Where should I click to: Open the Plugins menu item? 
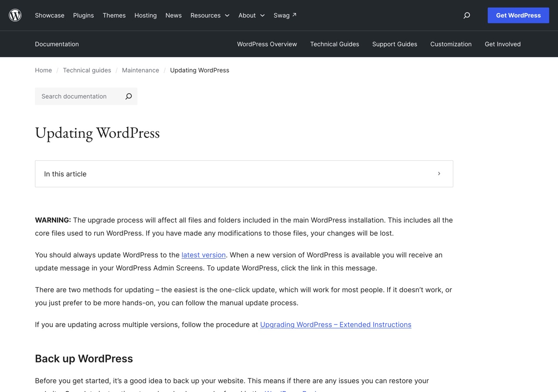click(84, 15)
